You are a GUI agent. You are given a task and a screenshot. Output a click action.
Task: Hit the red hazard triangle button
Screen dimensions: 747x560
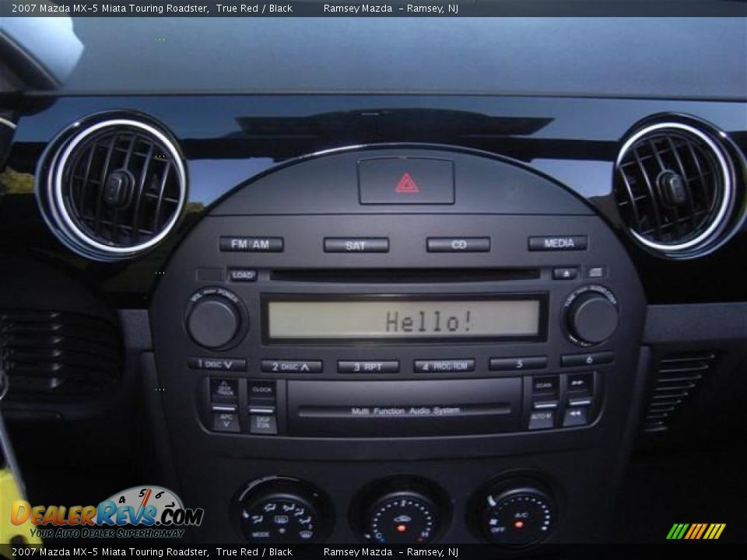406,182
